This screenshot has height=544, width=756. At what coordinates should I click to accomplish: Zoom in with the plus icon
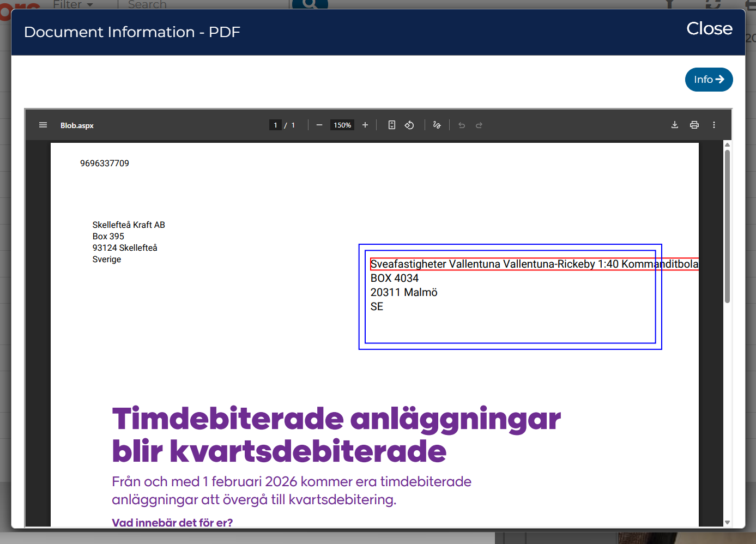365,125
